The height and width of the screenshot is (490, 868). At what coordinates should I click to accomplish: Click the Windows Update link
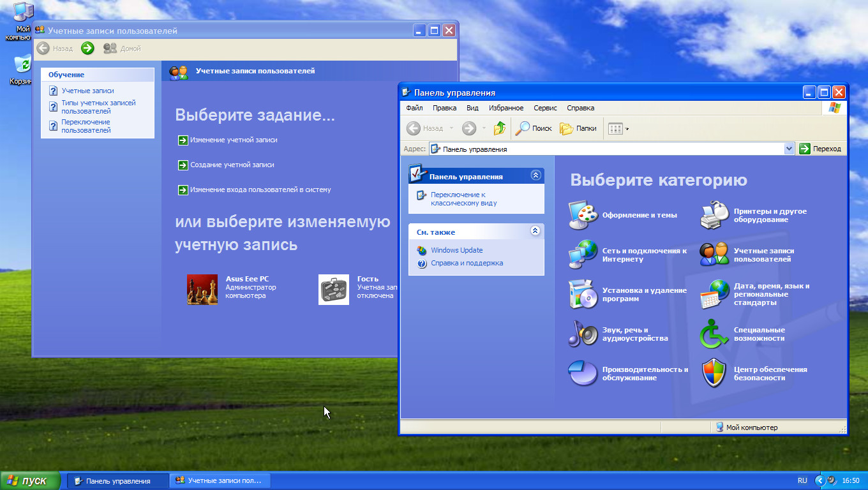(456, 250)
